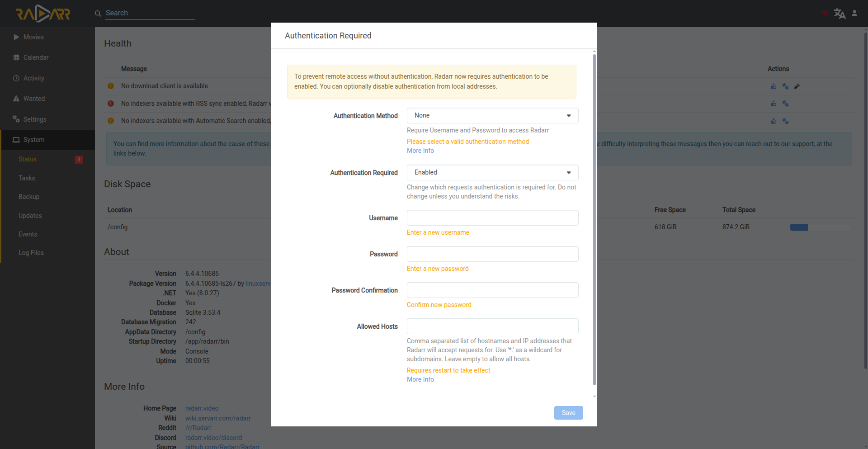Open the Authentication Required dropdown
Screen dimensions: 868x449
492,173
